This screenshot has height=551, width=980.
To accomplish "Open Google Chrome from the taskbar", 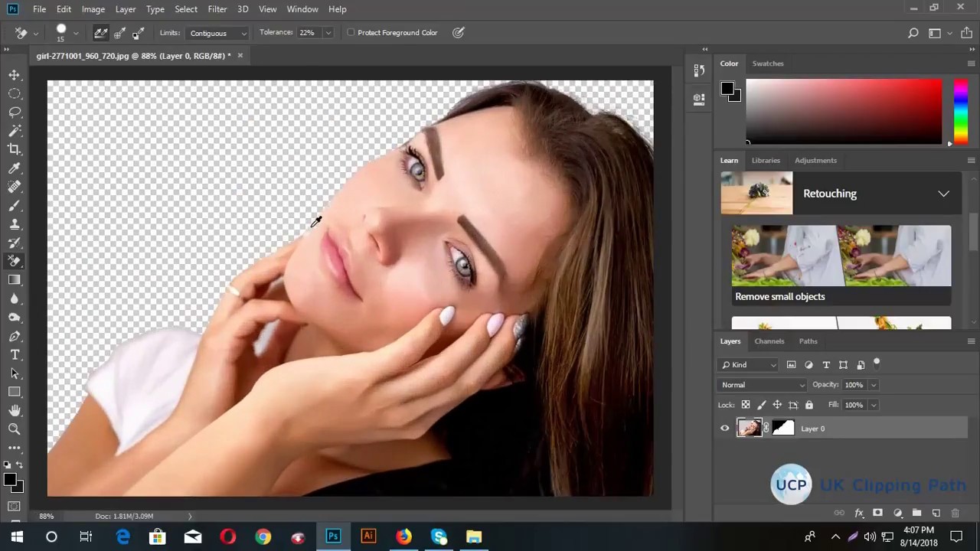I will pyautogui.click(x=263, y=536).
